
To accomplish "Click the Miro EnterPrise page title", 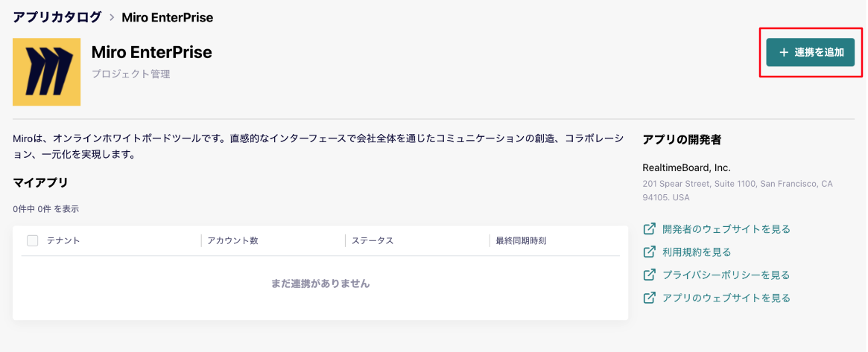I will (x=152, y=53).
